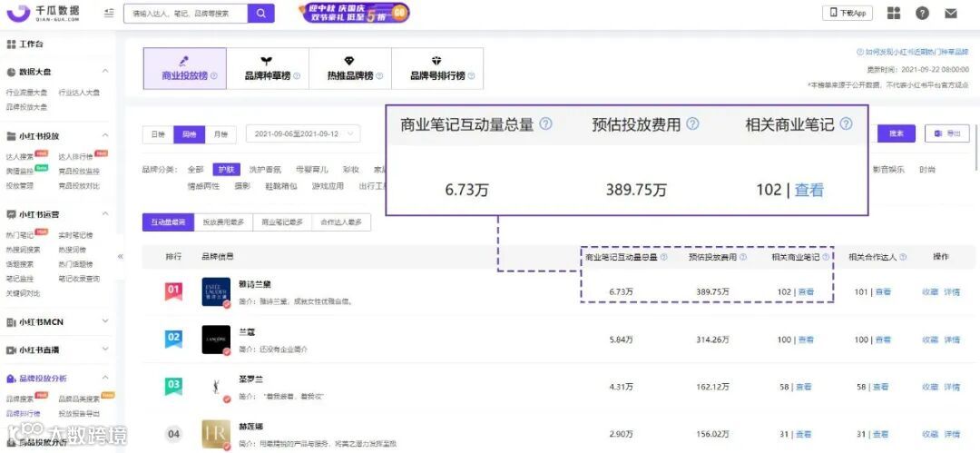
Task: Open the help question mark icon
Action: point(922,13)
